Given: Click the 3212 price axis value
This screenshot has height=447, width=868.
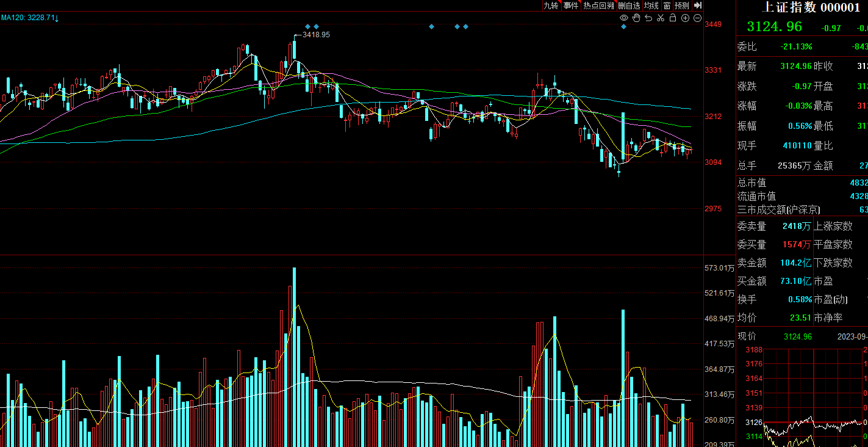Looking at the screenshot, I should click(x=713, y=116).
